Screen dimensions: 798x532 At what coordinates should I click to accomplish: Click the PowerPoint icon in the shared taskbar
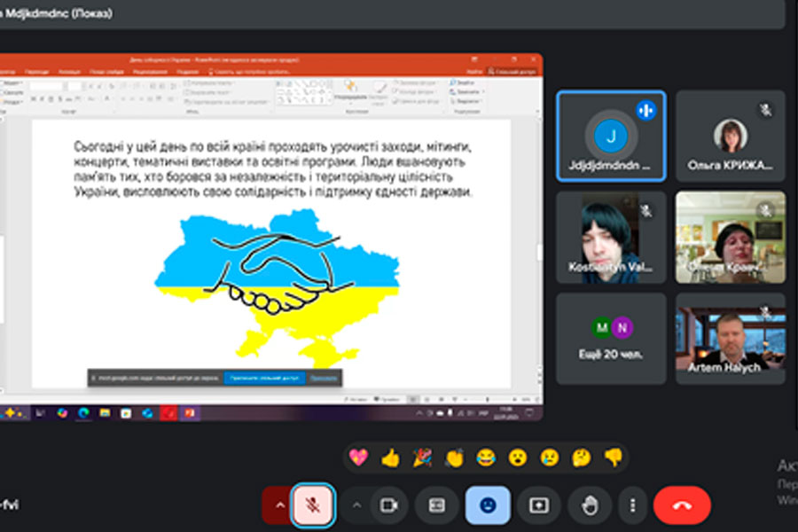pyautogui.click(x=190, y=413)
